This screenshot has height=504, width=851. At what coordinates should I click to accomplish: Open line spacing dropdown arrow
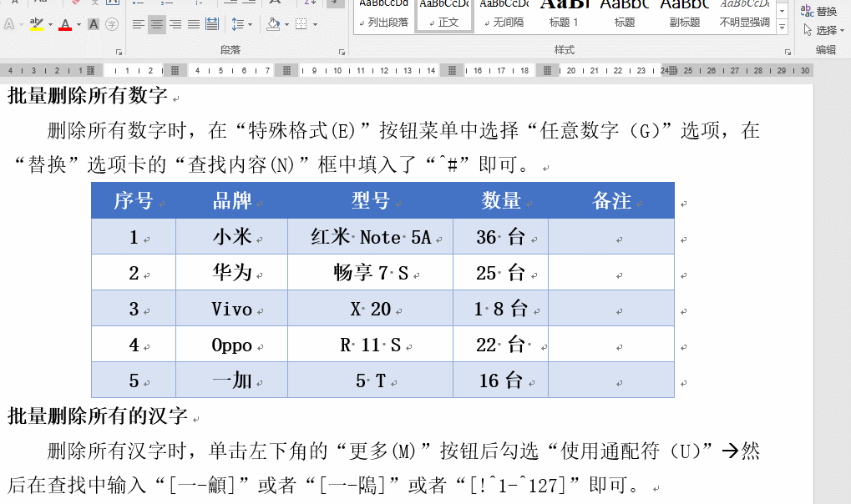[x=250, y=24]
